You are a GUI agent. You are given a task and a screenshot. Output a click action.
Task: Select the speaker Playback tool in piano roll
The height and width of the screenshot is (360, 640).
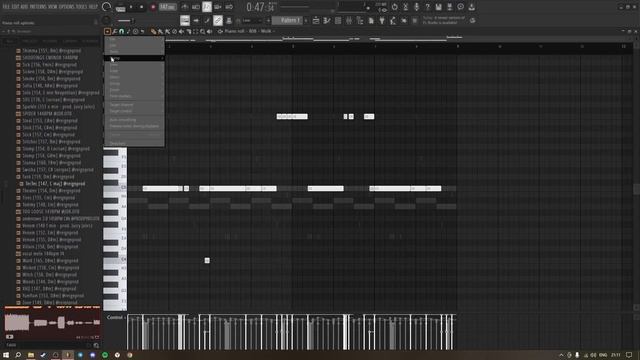coord(209,31)
